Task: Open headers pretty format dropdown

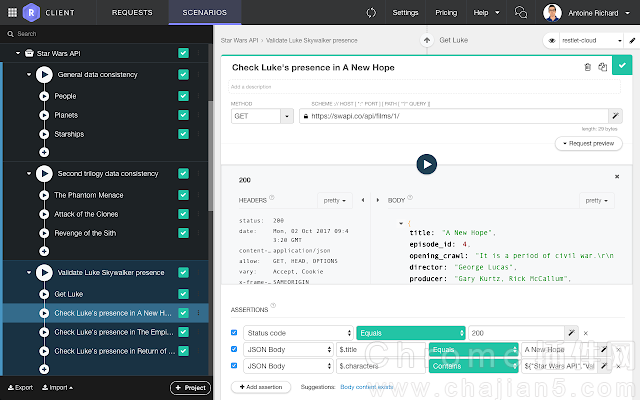Action: point(335,200)
